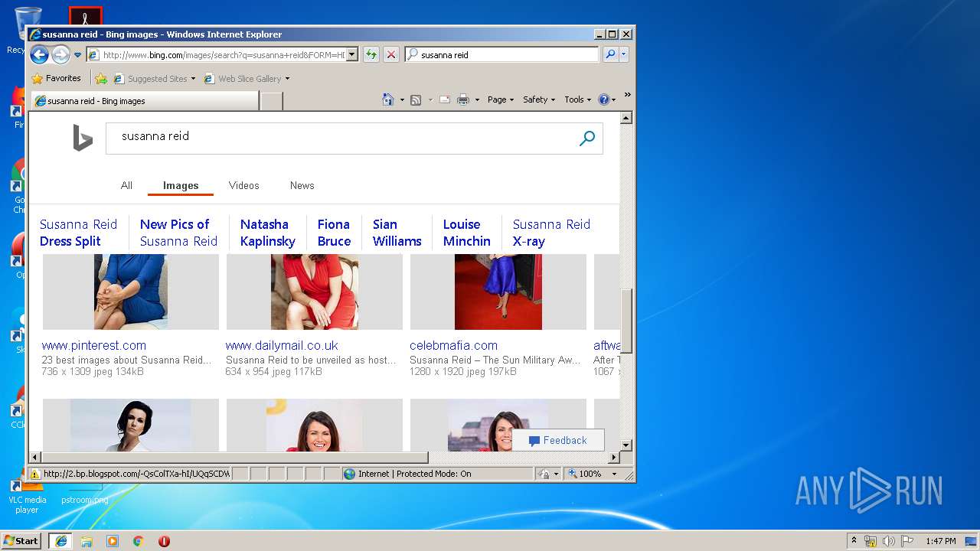The width and height of the screenshot is (980, 551).
Task: Click the IE Forward navigation button
Action: 60,54
